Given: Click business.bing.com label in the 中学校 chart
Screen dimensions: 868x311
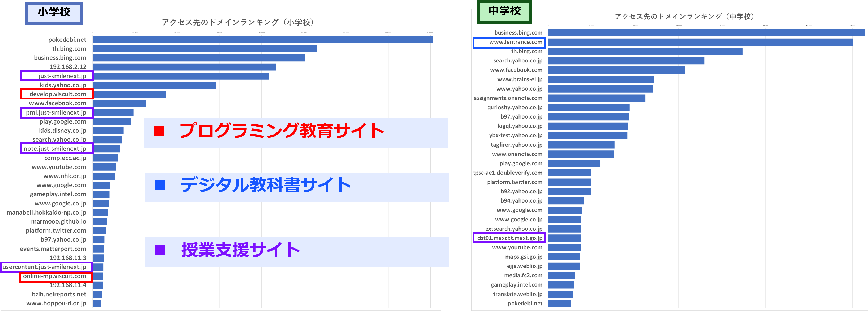Looking at the screenshot, I should click(518, 33).
